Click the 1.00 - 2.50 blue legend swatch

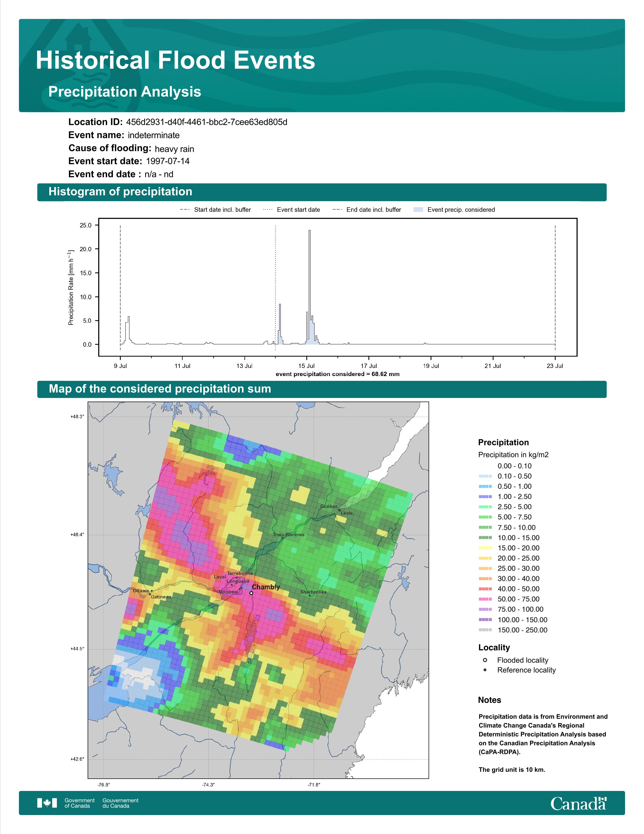(x=485, y=497)
